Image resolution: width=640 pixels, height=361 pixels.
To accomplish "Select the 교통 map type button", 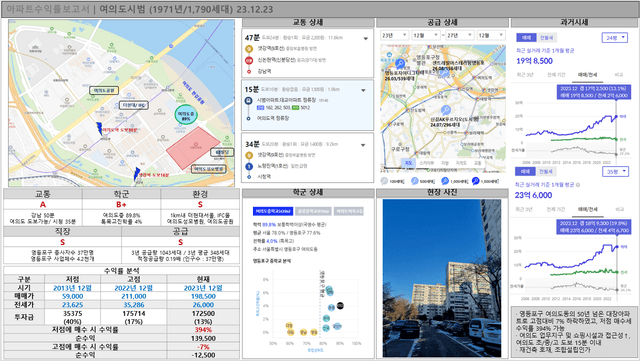I will (x=477, y=163).
